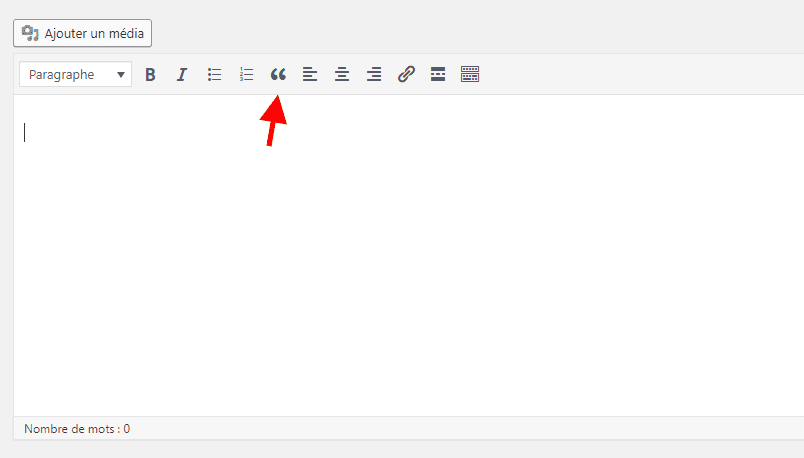Toggle the extended toolbar row
The height and width of the screenshot is (458, 804).
pos(470,74)
